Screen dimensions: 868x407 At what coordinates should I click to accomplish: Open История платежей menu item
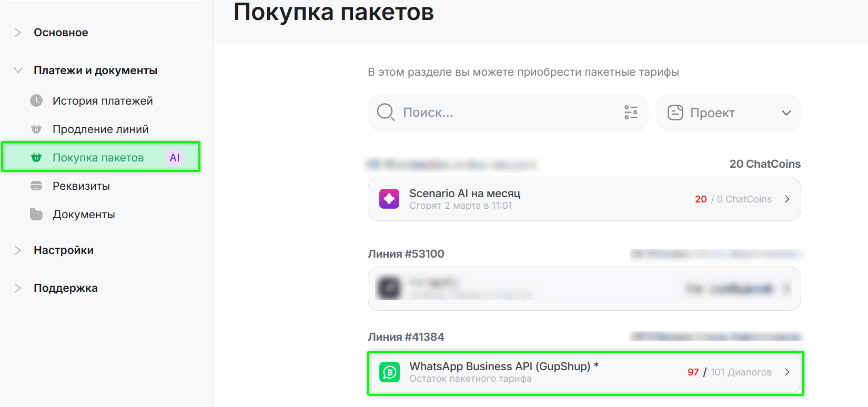[x=103, y=101]
